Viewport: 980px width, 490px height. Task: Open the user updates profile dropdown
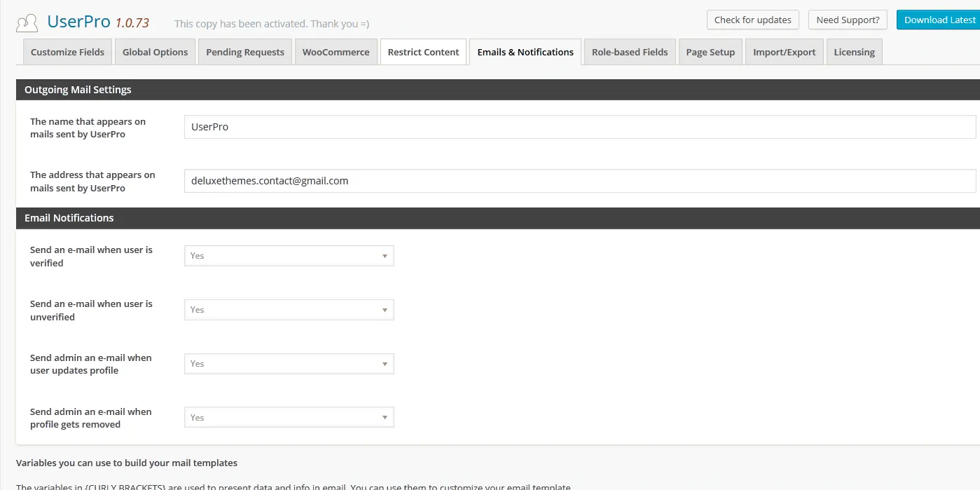[289, 364]
